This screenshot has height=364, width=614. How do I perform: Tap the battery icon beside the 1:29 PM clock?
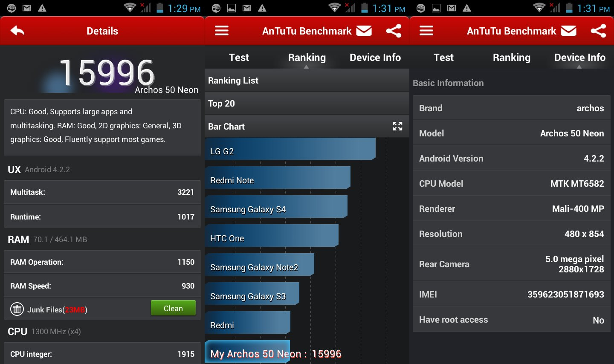160,8
